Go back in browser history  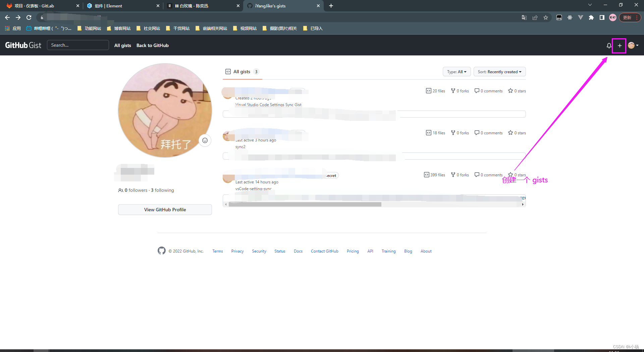pos(7,17)
